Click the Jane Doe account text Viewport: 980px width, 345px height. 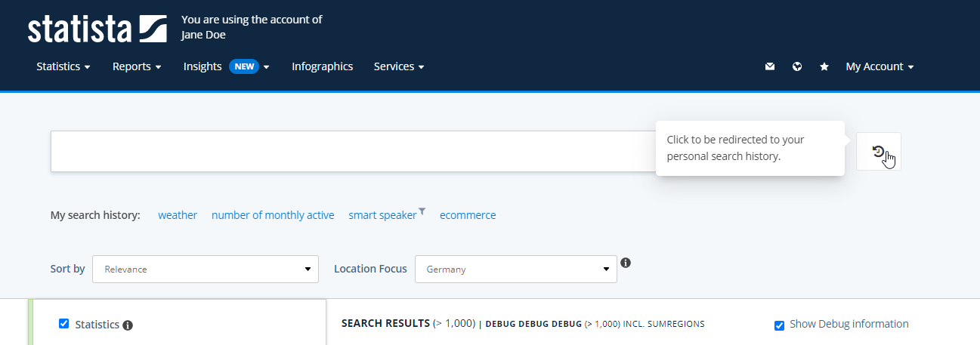pyautogui.click(x=203, y=35)
